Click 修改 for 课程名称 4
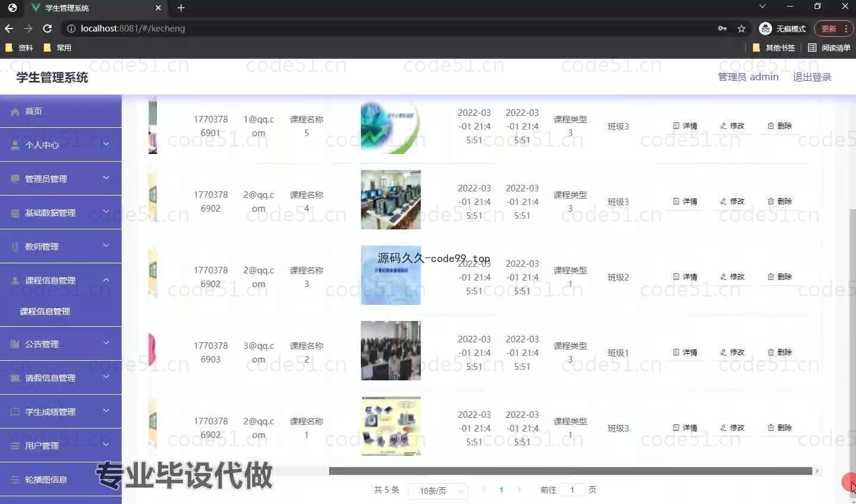This screenshot has width=856, height=504. [732, 201]
